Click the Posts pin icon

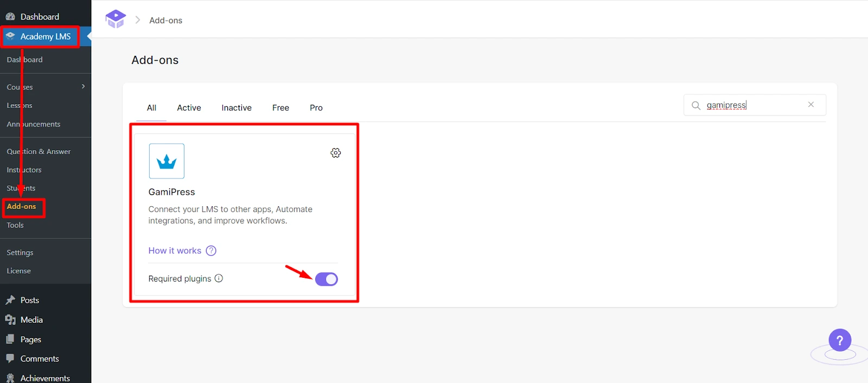[x=10, y=300]
